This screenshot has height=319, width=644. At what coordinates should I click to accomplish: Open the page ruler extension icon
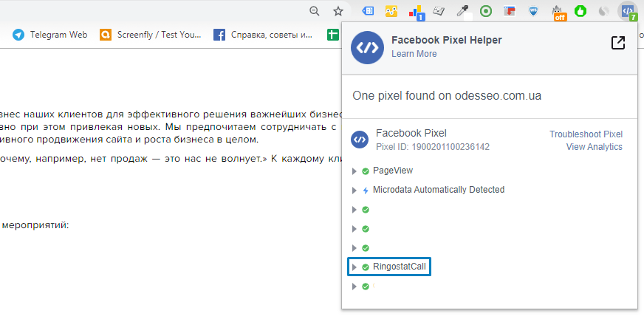439,11
